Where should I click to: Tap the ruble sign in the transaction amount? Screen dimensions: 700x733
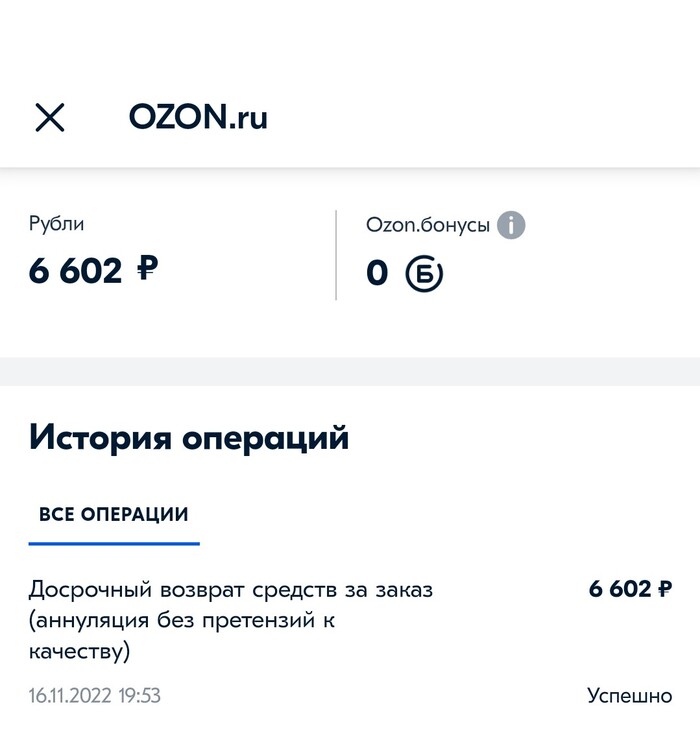[664, 590]
